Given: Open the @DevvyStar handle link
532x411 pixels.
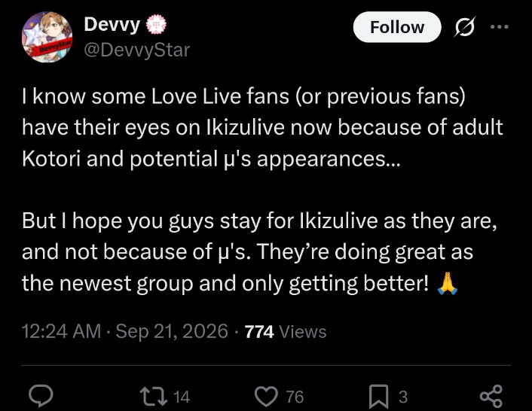Looking at the screenshot, I should (x=136, y=50).
